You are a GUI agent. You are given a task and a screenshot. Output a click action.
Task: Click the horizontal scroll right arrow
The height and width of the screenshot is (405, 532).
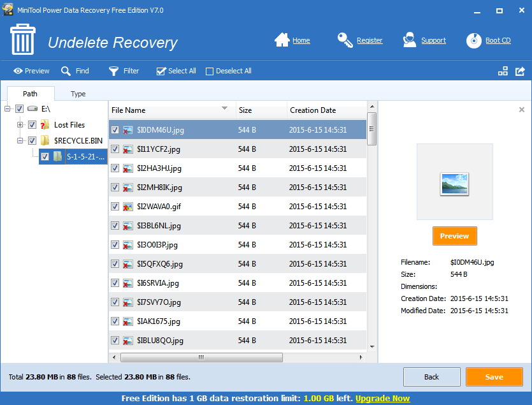pos(361,357)
